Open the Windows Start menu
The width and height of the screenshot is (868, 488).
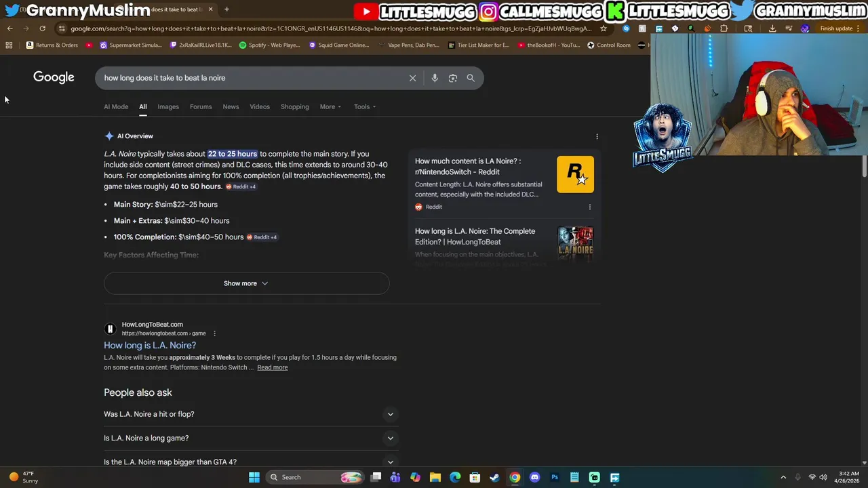click(254, 477)
